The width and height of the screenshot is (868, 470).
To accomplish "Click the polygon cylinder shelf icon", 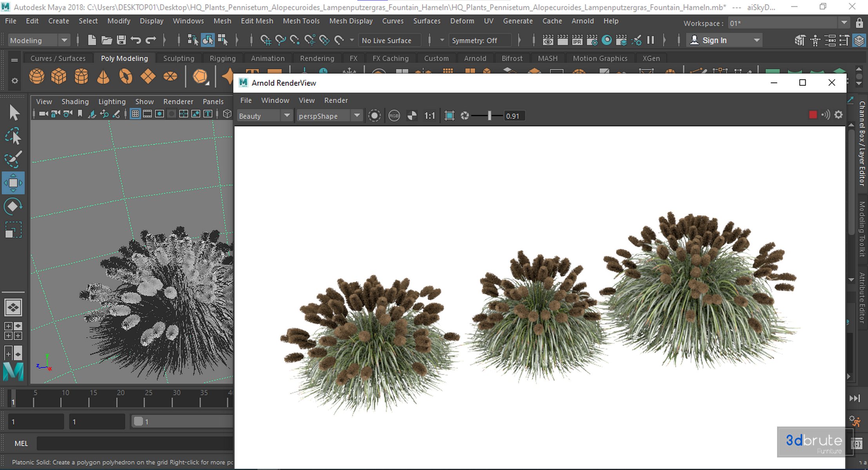I will click(x=81, y=76).
